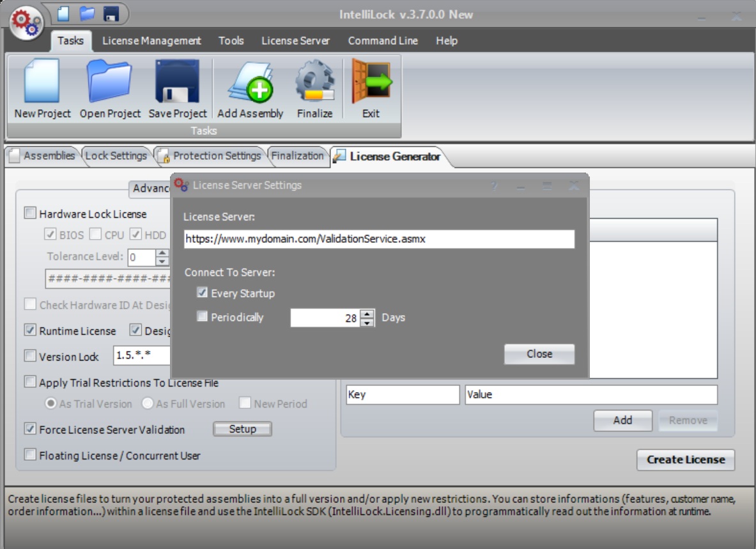Enable Hardware Lock License checkbox
This screenshot has height=549, width=756.
tap(30, 213)
